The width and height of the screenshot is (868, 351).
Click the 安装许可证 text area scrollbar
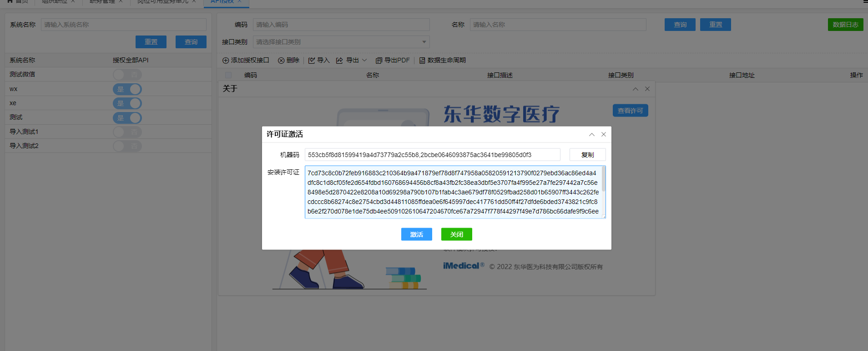604,179
